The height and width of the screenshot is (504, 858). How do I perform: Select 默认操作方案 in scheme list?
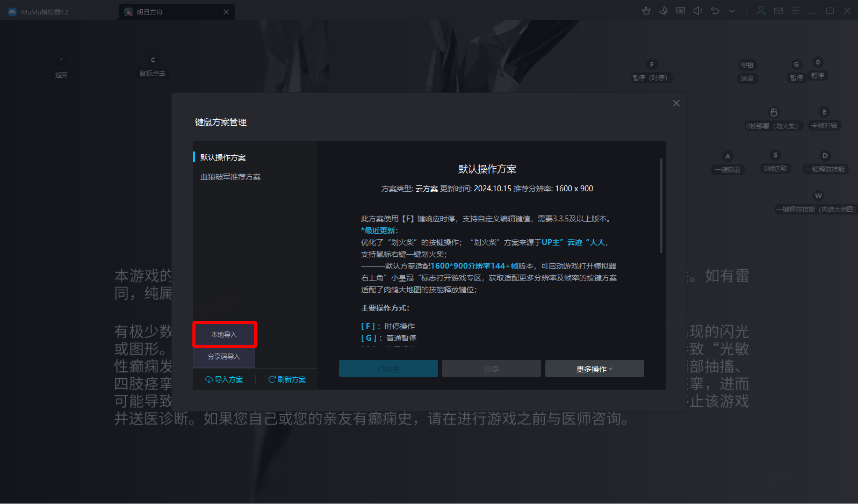click(x=223, y=157)
